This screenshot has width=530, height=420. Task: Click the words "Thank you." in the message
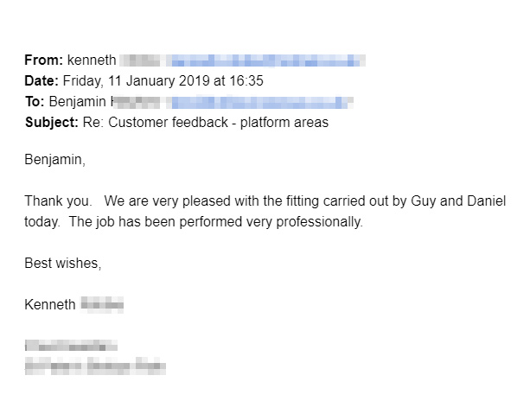pos(58,200)
